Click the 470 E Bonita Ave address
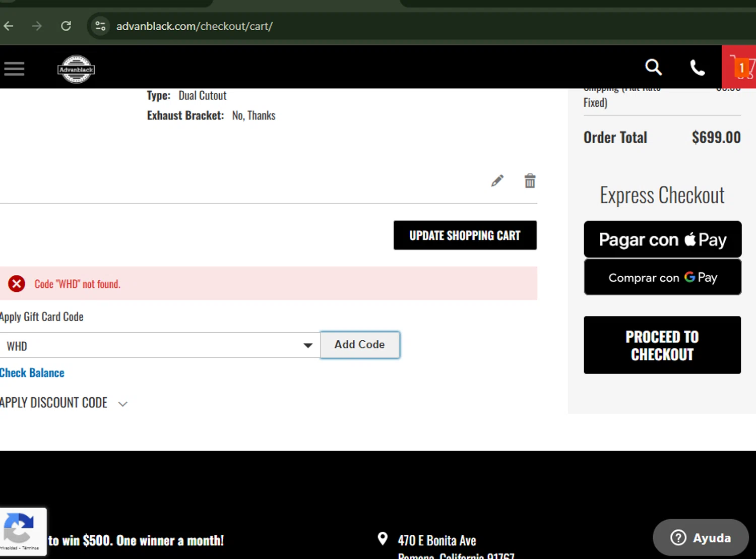The height and width of the screenshot is (559, 756). click(x=437, y=541)
